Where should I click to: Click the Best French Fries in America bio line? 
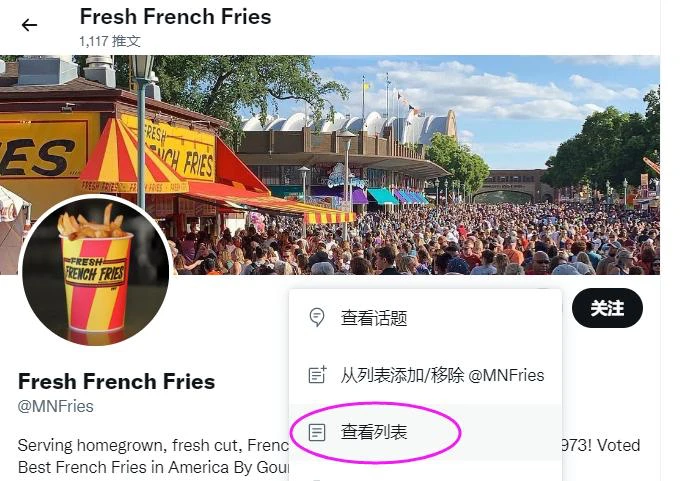(x=153, y=467)
